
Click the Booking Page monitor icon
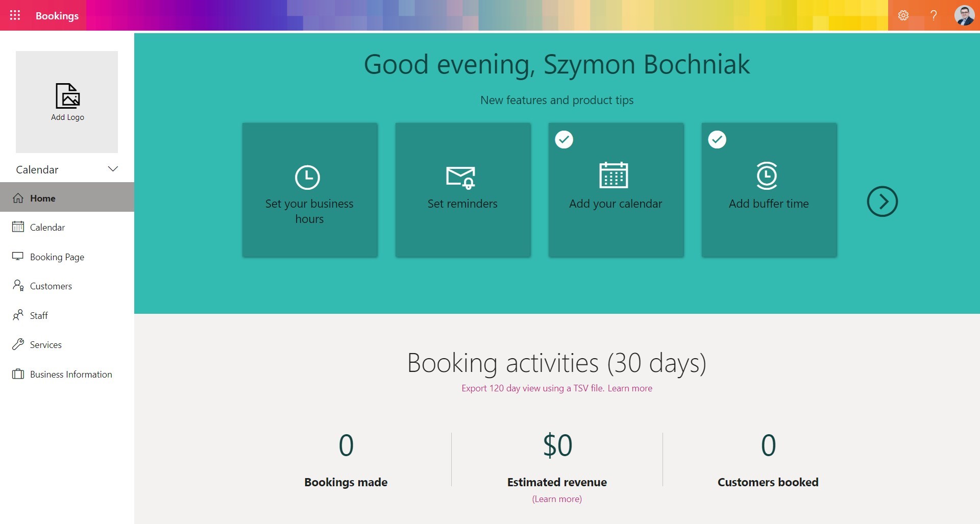[18, 257]
